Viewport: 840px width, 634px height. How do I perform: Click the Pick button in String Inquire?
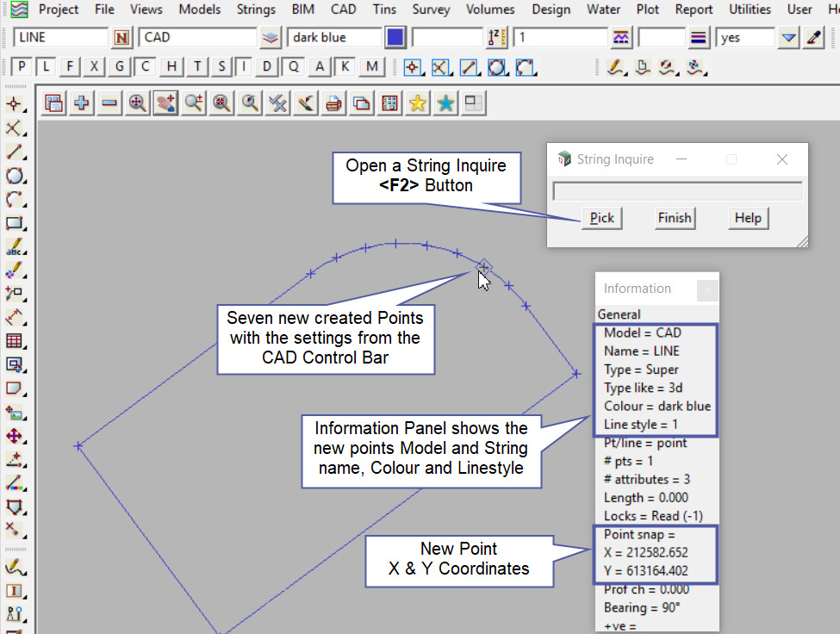(x=601, y=218)
